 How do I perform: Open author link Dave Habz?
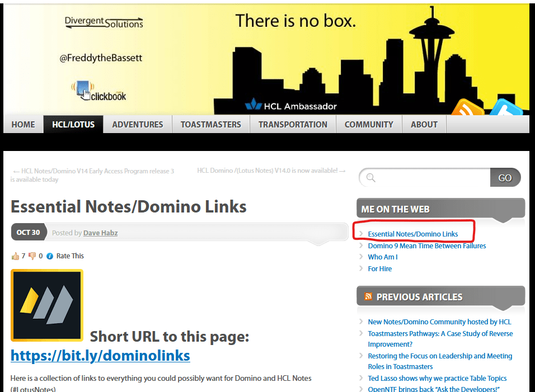click(101, 233)
